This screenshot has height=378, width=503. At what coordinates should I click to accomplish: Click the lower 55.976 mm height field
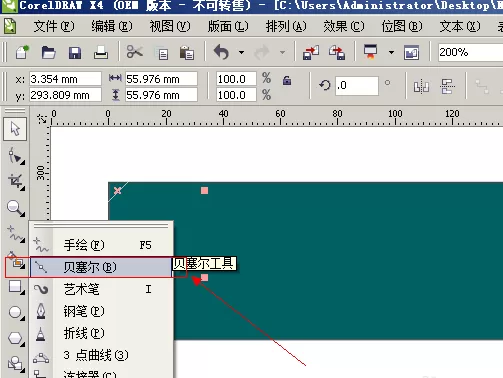161,95
